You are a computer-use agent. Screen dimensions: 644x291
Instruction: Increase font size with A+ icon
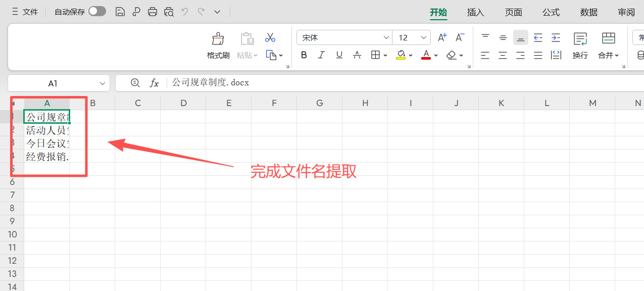point(442,37)
